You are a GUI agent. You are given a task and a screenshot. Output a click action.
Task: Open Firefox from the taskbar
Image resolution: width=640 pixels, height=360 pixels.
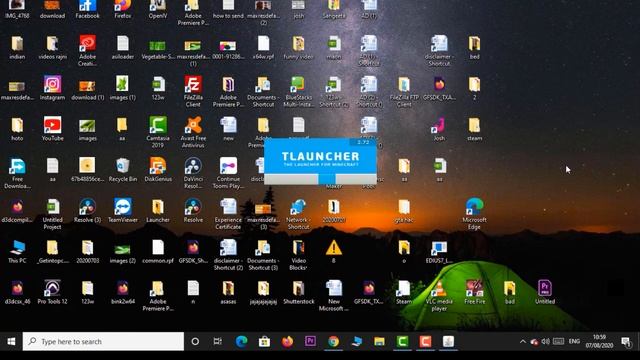click(287, 341)
